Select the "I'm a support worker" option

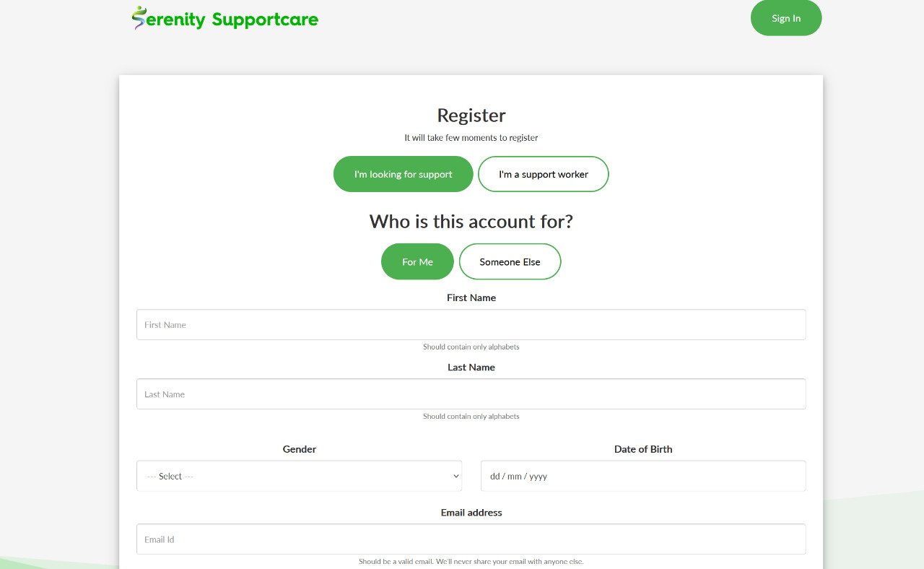click(543, 174)
